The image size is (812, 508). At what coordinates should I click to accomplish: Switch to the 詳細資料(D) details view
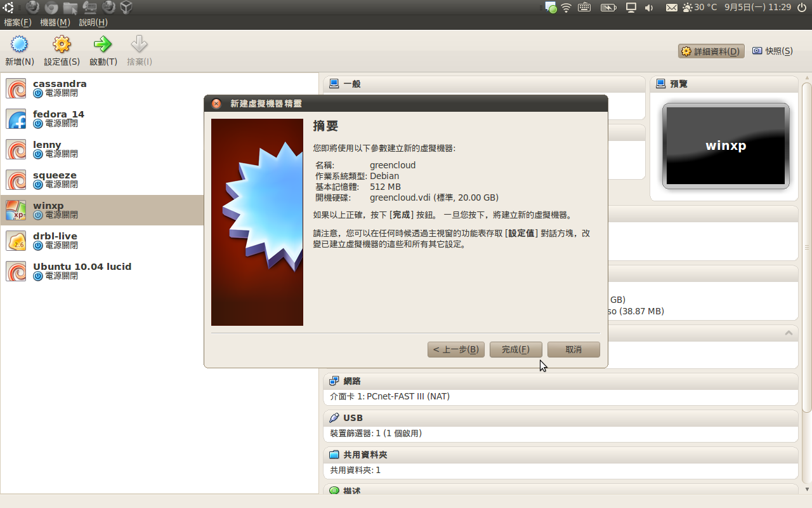click(x=711, y=51)
